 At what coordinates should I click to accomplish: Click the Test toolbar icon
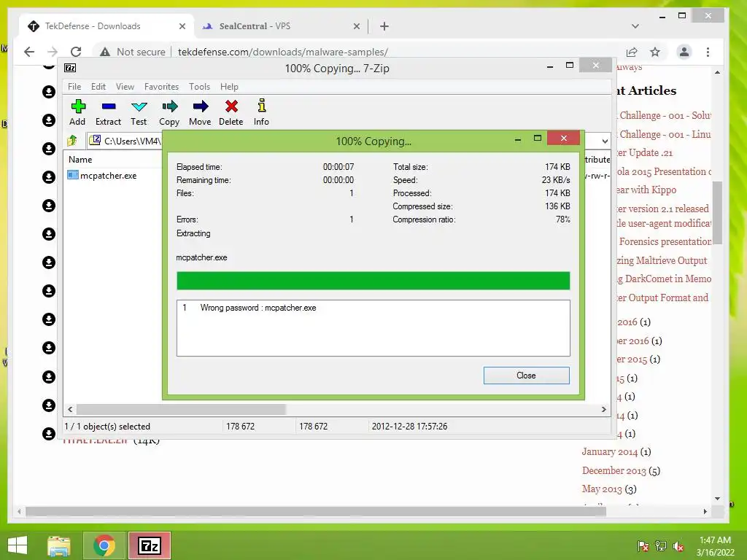pyautogui.click(x=139, y=106)
